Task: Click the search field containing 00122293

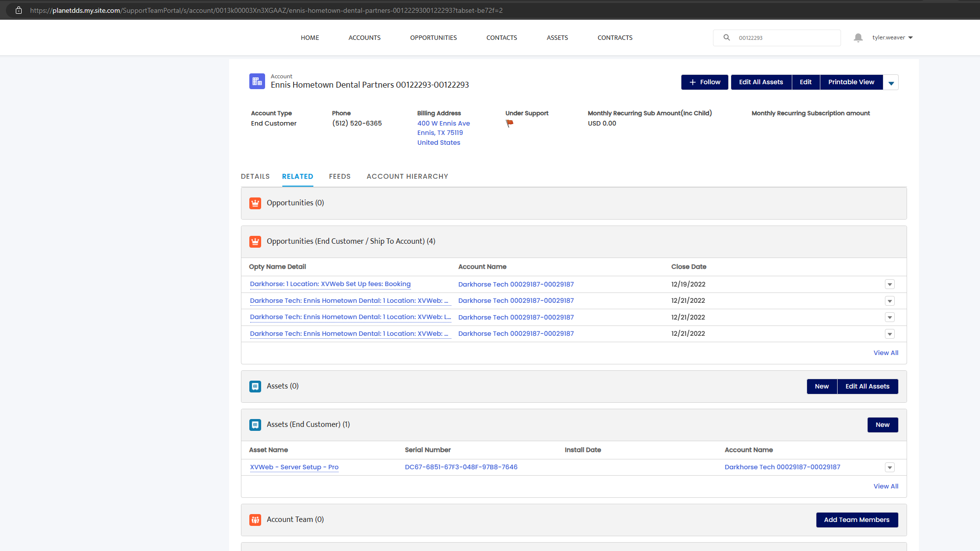Action: pyautogui.click(x=777, y=38)
